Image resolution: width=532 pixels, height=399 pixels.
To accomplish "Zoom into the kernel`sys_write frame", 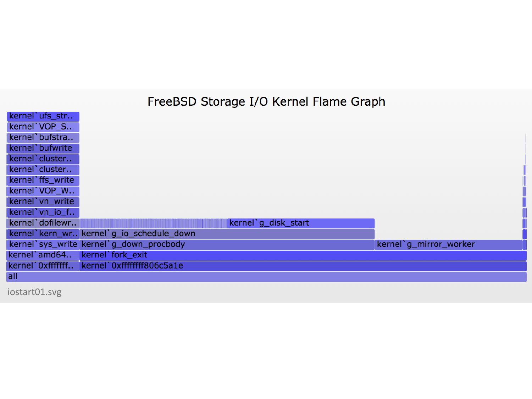I will point(43,244).
